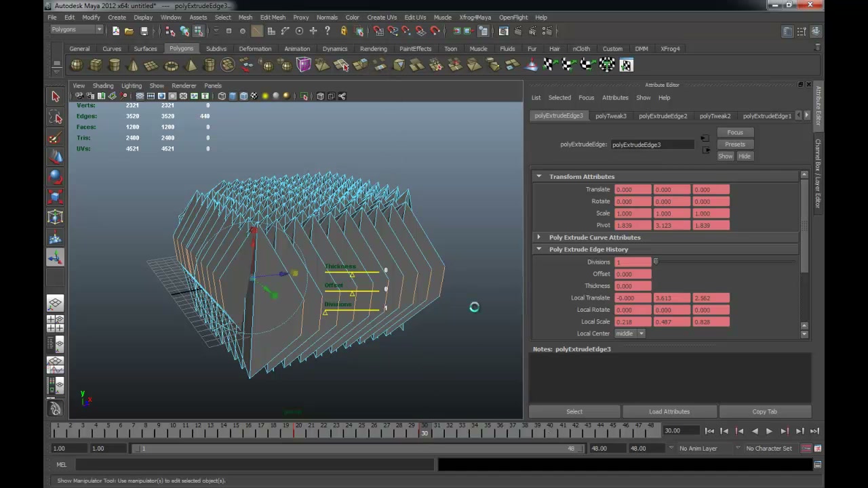
Task: Create a polygon cone from shelf
Action: click(x=133, y=65)
